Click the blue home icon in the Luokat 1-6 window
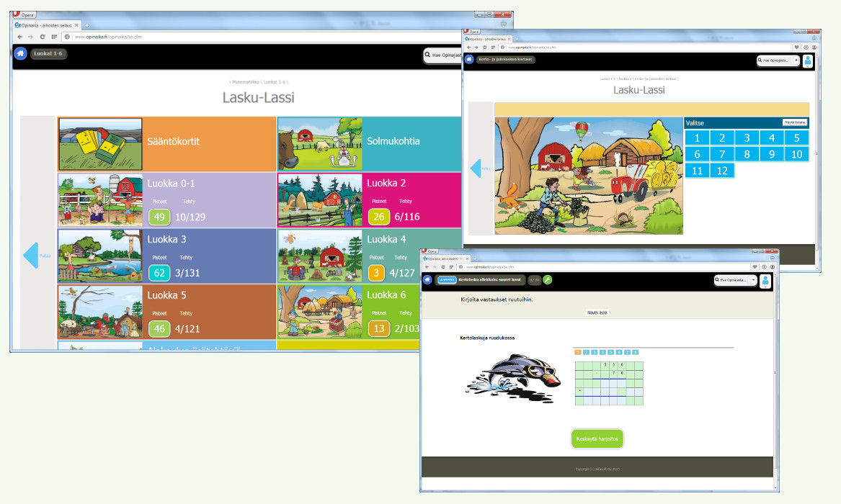Screen dimensions: 841x504 [20, 53]
